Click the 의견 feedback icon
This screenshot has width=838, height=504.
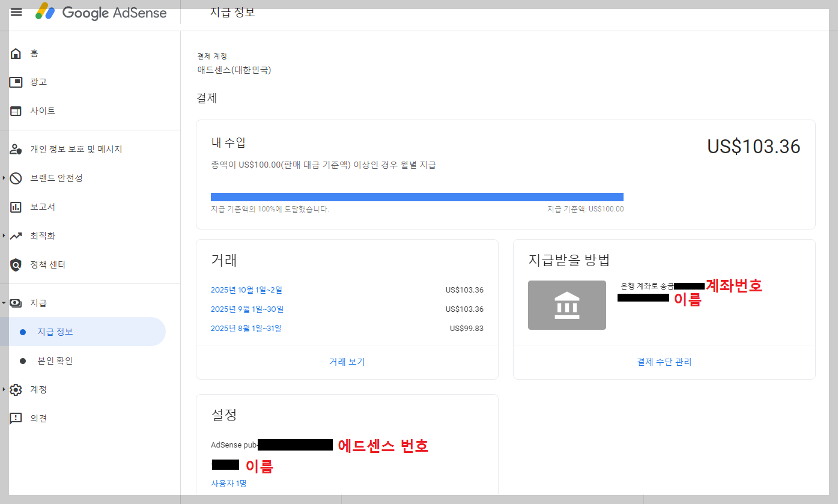16,419
